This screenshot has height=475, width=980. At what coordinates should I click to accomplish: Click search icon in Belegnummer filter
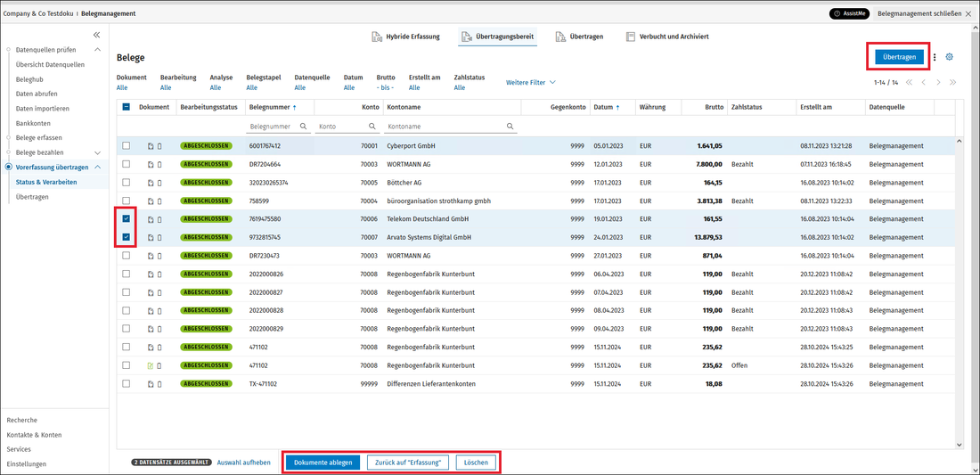[x=303, y=127]
